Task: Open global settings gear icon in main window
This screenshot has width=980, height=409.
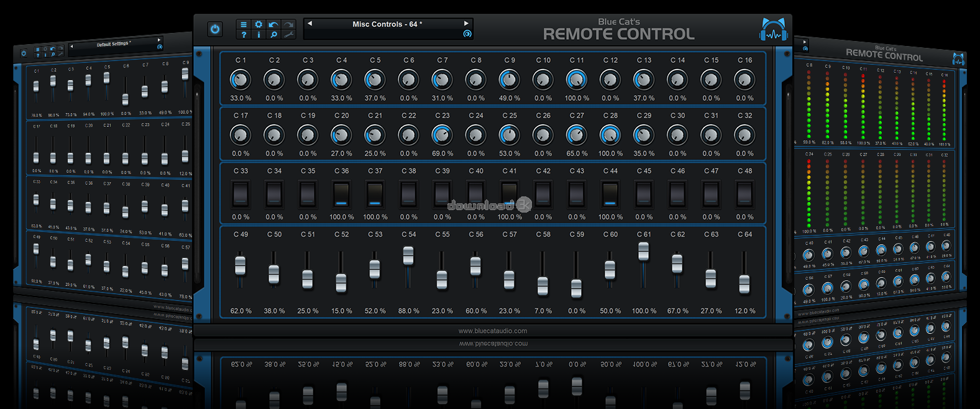Action: pyautogui.click(x=259, y=24)
